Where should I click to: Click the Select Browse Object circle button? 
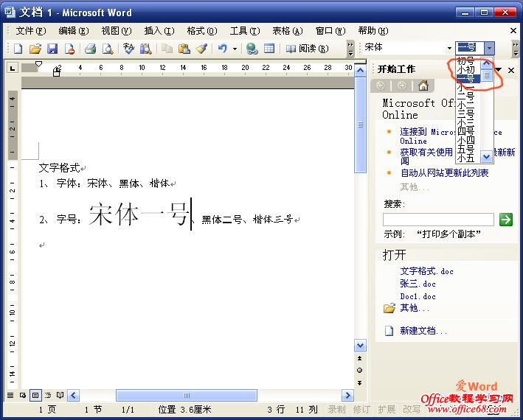pos(359,371)
